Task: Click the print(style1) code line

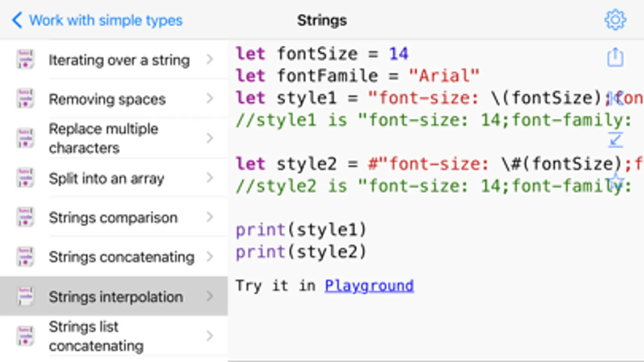Action: (301, 230)
